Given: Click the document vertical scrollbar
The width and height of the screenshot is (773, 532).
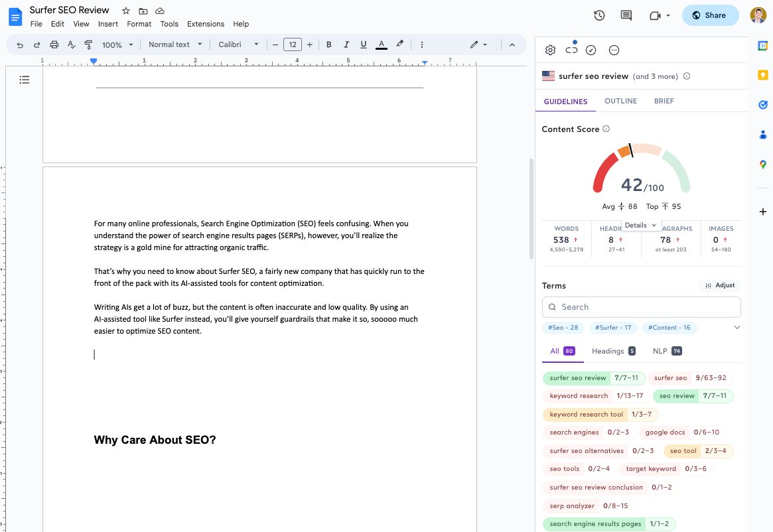Looking at the screenshot, I should [531, 209].
